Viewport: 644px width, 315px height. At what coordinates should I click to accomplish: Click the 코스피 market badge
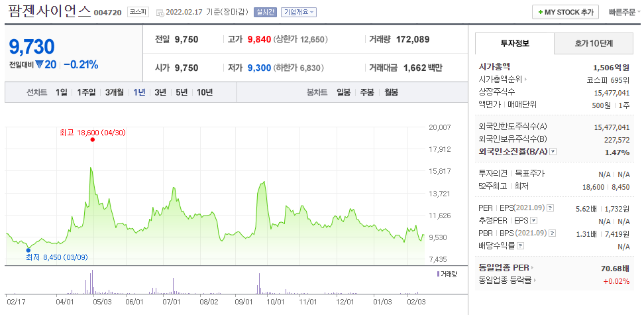[x=138, y=12]
